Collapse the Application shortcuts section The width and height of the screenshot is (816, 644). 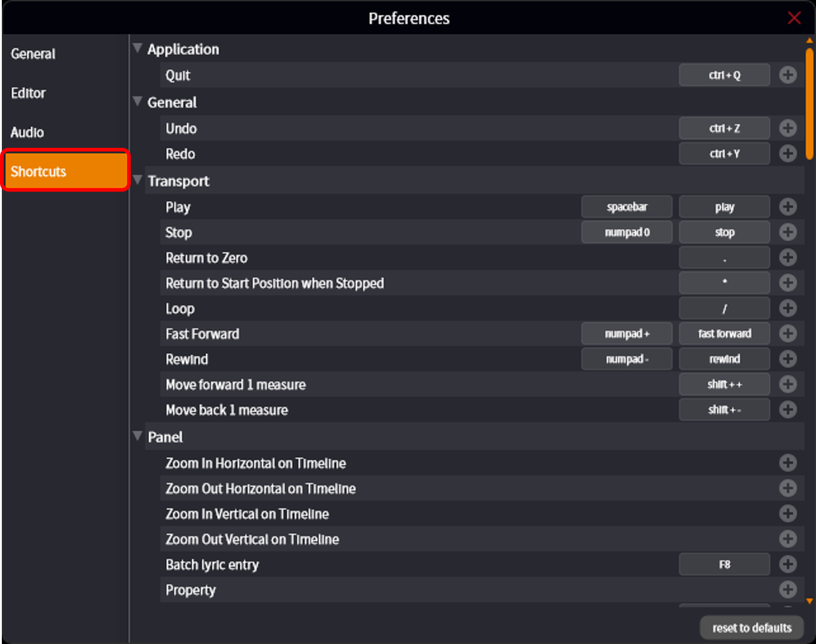pyautogui.click(x=137, y=48)
